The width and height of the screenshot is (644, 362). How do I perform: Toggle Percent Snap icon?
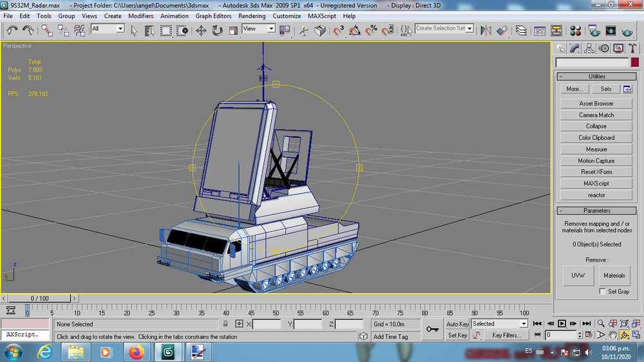pyautogui.click(x=372, y=31)
